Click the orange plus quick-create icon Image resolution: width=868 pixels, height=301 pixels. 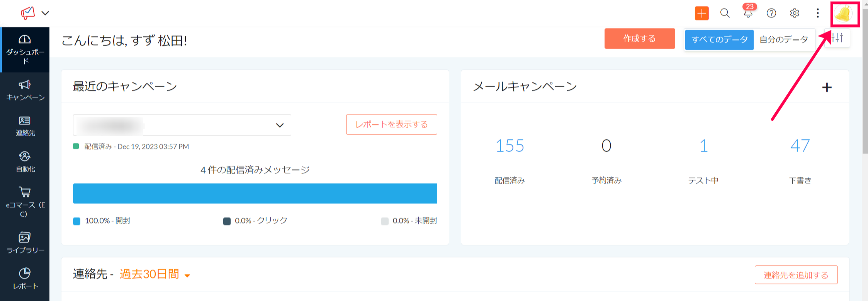[702, 13]
